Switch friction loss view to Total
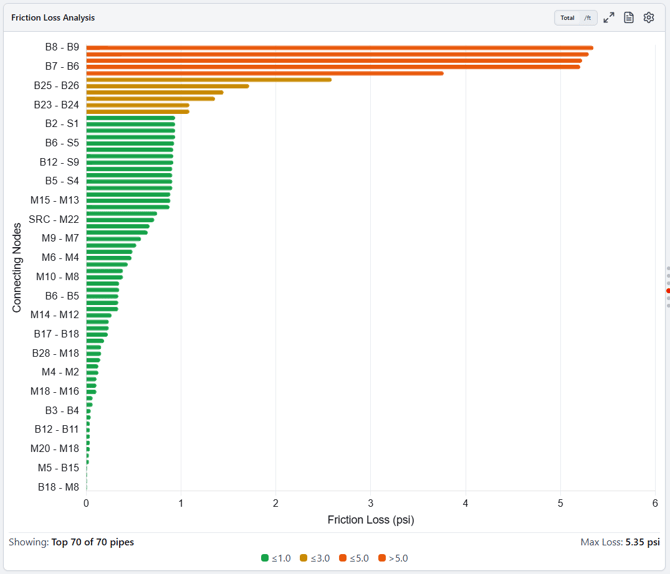The width and height of the screenshot is (670, 574). tap(567, 18)
